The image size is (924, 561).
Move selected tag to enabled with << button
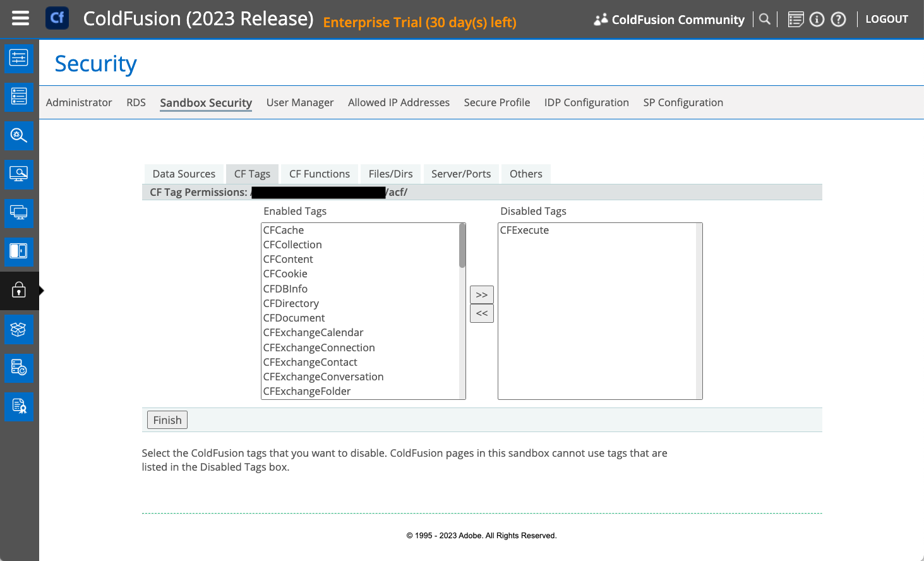point(482,313)
